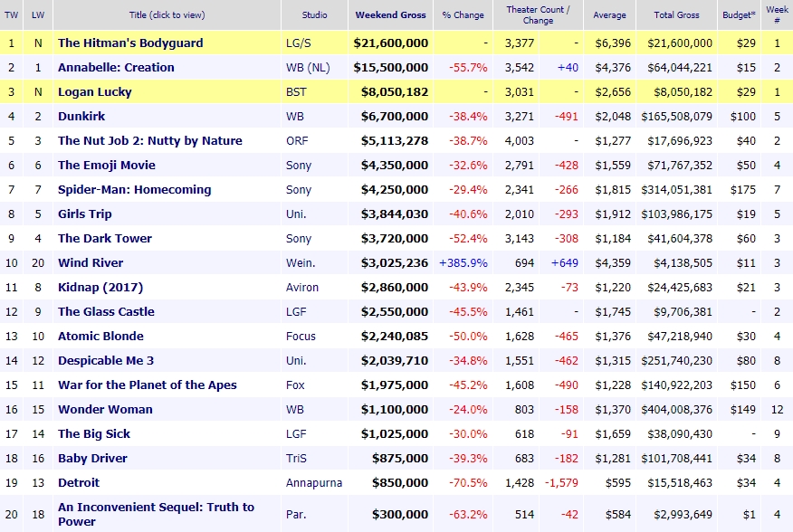Sort by % Change column header

coord(463,15)
